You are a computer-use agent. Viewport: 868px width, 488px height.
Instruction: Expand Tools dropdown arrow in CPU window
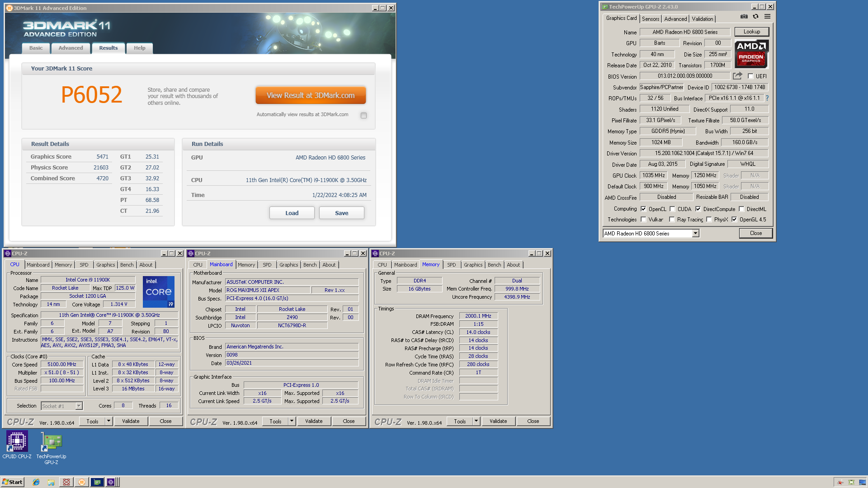pyautogui.click(x=108, y=421)
